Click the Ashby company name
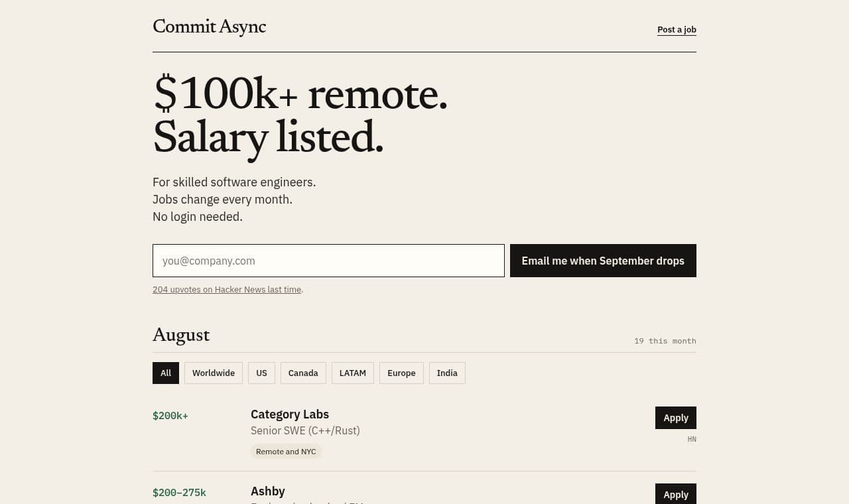 tap(268, 491)
